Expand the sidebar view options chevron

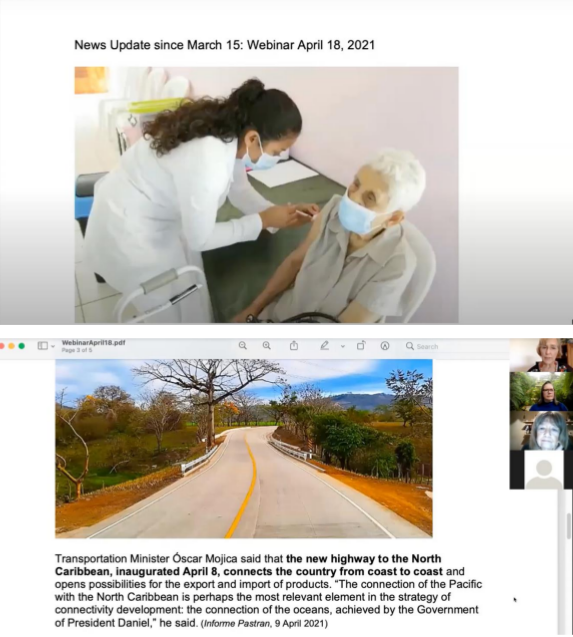click(x=53, y=347)
